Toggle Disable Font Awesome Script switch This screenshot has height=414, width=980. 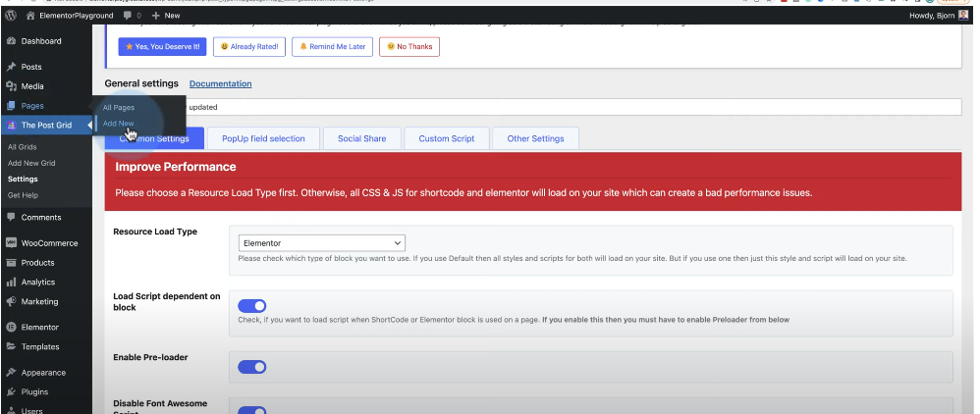pos(252,410)
